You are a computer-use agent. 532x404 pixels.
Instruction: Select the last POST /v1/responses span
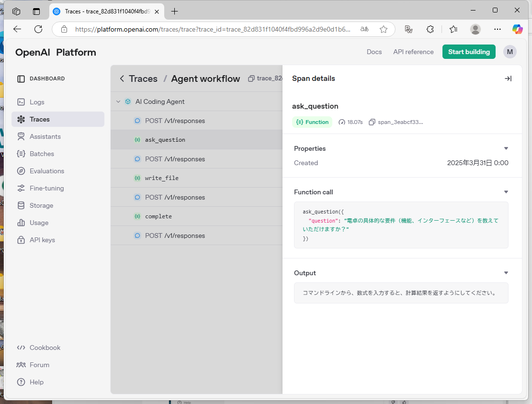click(196, 236)
